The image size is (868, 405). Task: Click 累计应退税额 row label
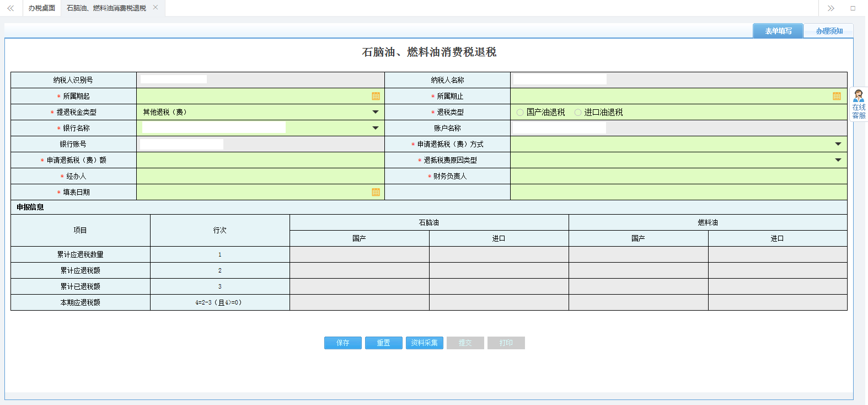coord(81,270)
